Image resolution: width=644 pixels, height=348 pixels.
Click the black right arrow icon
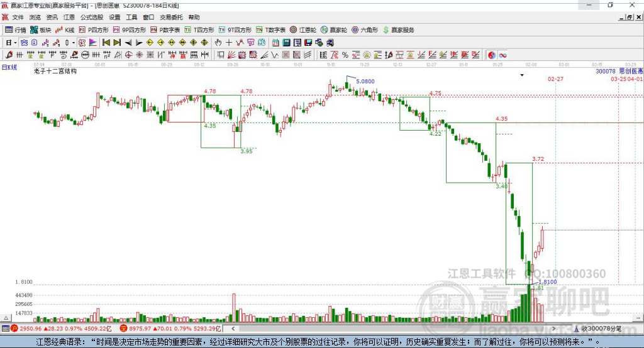tap(139, 43)
